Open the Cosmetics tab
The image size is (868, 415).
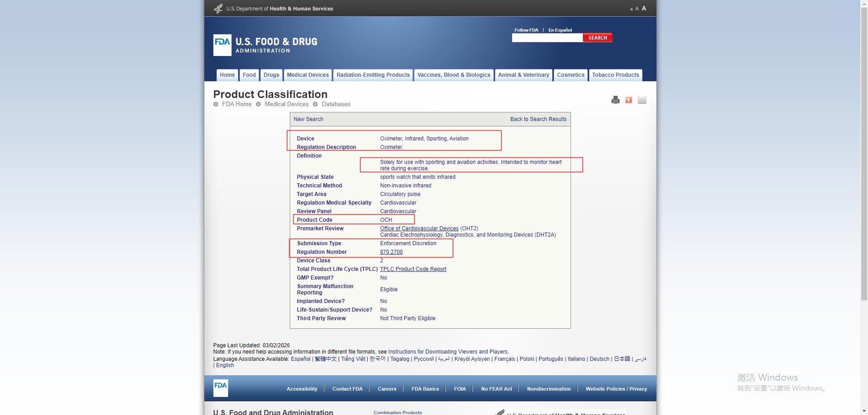pyautogui.click(x=571, y=75)
